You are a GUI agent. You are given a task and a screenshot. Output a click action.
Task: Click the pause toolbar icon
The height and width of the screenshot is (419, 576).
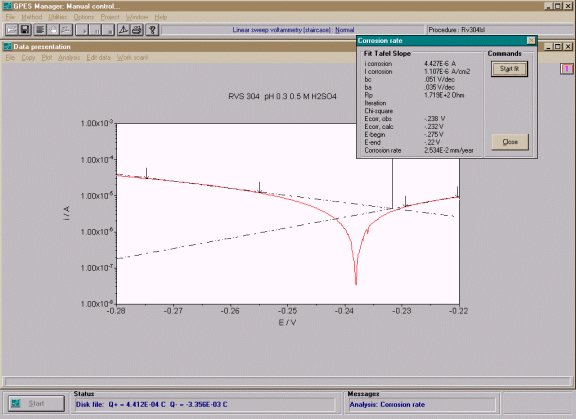click(96, 30)
